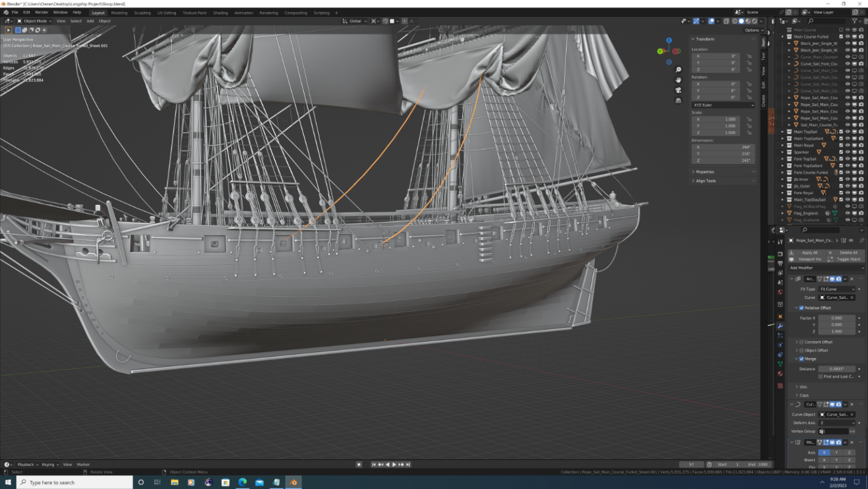This screenshot has height=489, width=868.
Task: Open the XYZ Euler rotation mode dropdown
Action: [723, 105]
